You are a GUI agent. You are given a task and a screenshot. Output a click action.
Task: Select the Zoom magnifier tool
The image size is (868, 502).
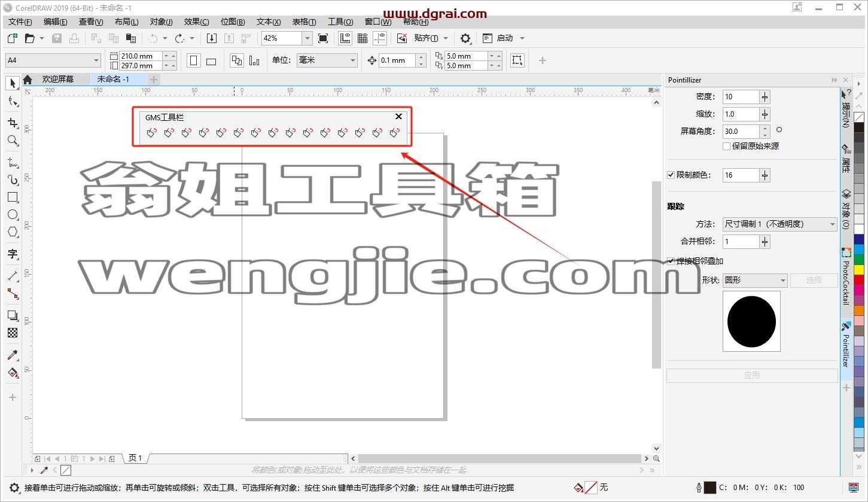click(13, 141)
